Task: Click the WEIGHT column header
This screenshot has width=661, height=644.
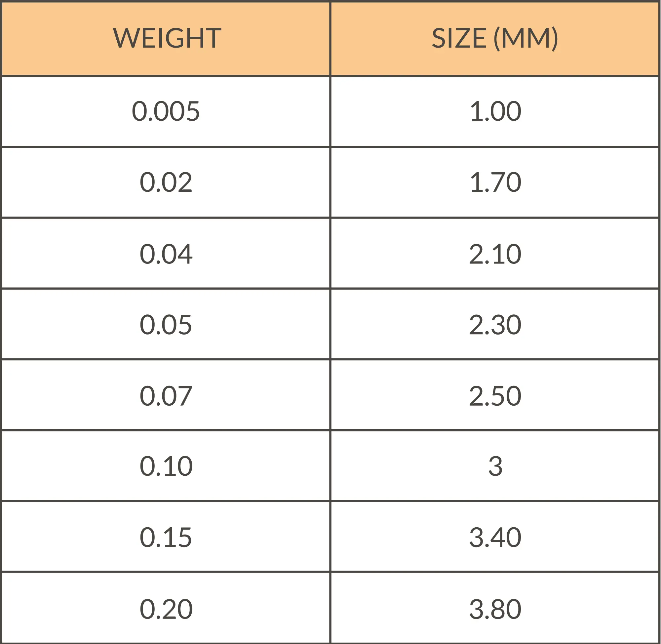Action: (166, 39)
